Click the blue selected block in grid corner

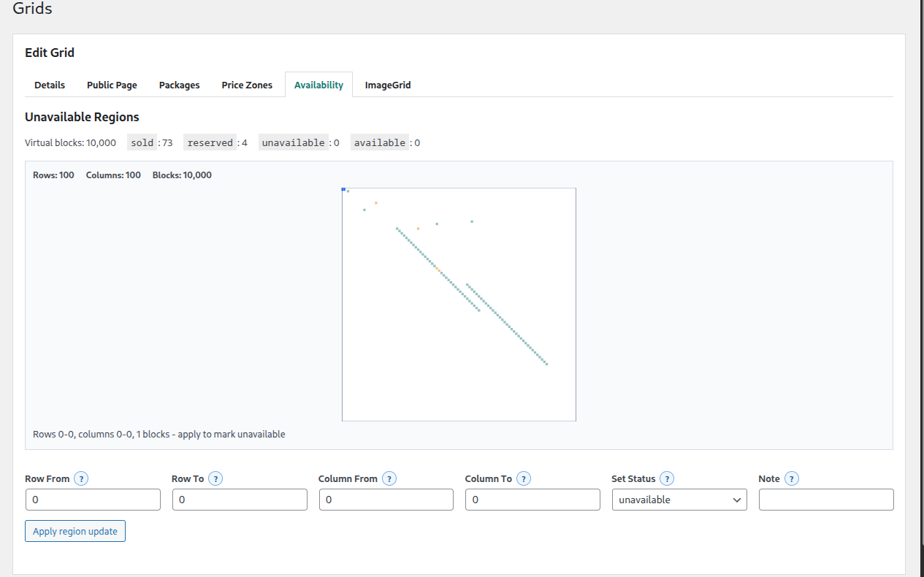[343, 189]
